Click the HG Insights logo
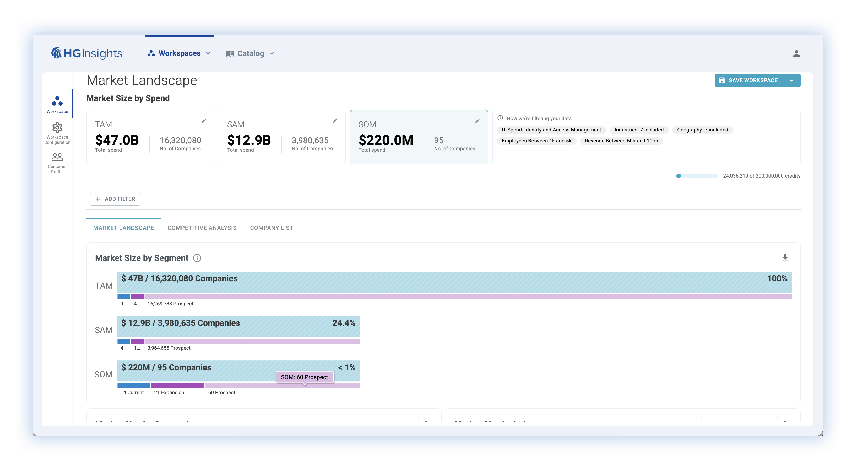This screenshot has width=868, height=467. (88, 53)
